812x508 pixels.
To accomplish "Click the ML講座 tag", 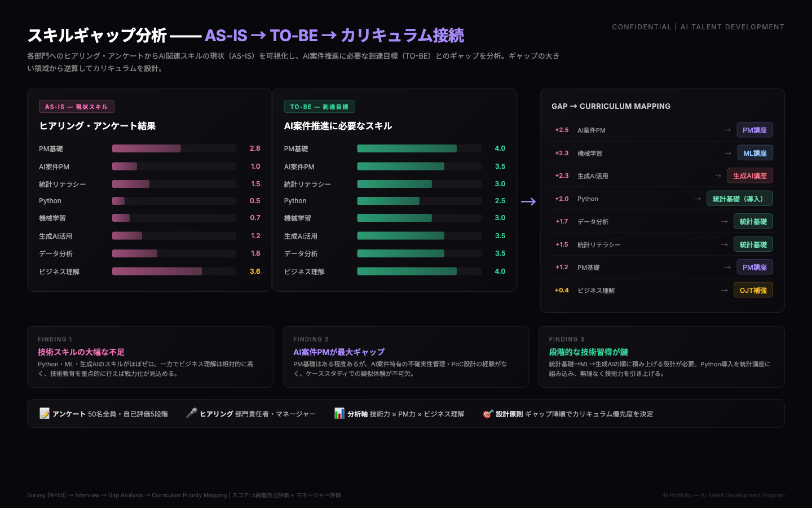I will coord(754,153).
